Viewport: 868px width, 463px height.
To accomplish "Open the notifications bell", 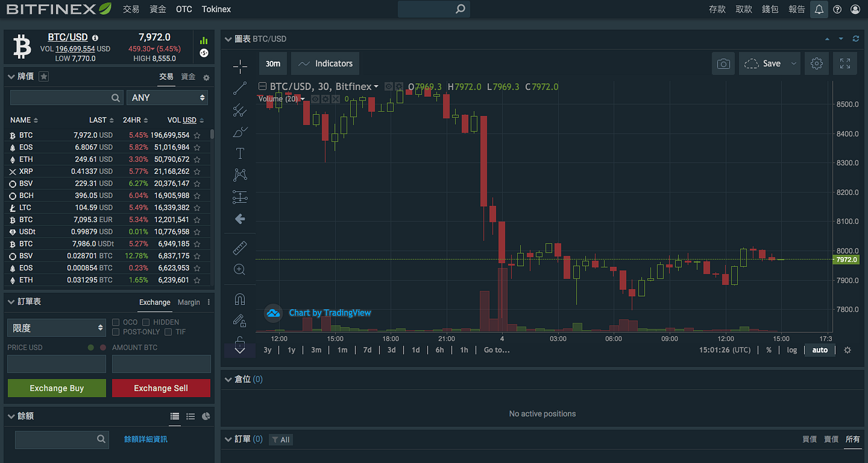I will (819, 9).
